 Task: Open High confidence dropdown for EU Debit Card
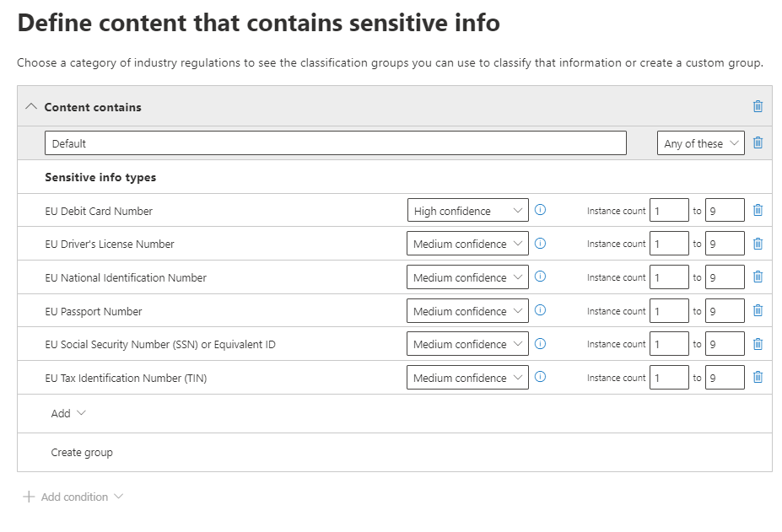(x=467, y=211)
